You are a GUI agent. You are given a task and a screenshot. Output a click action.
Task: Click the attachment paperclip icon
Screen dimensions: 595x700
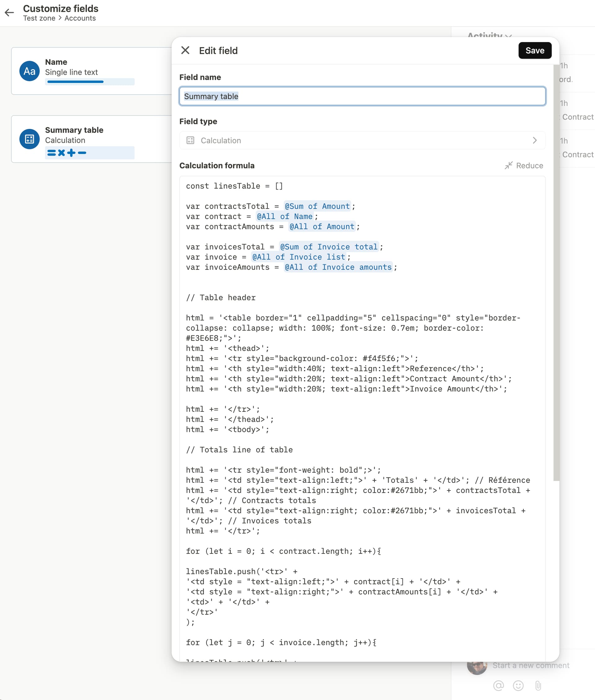coord(538,685)
